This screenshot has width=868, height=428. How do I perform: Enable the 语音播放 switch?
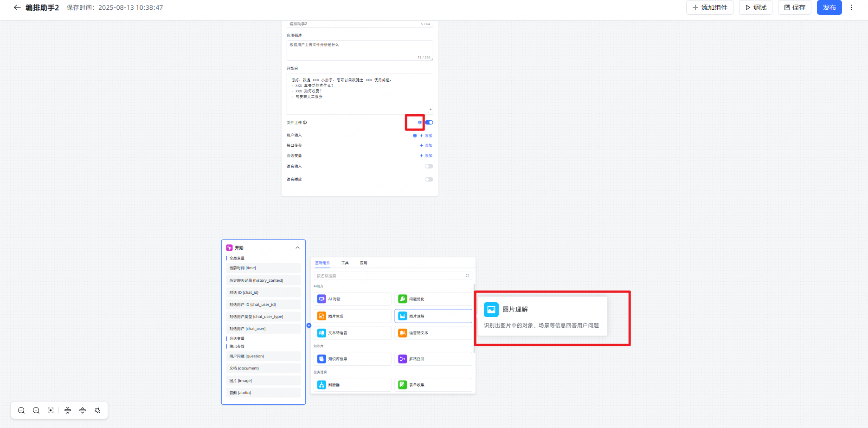[429, 179]
